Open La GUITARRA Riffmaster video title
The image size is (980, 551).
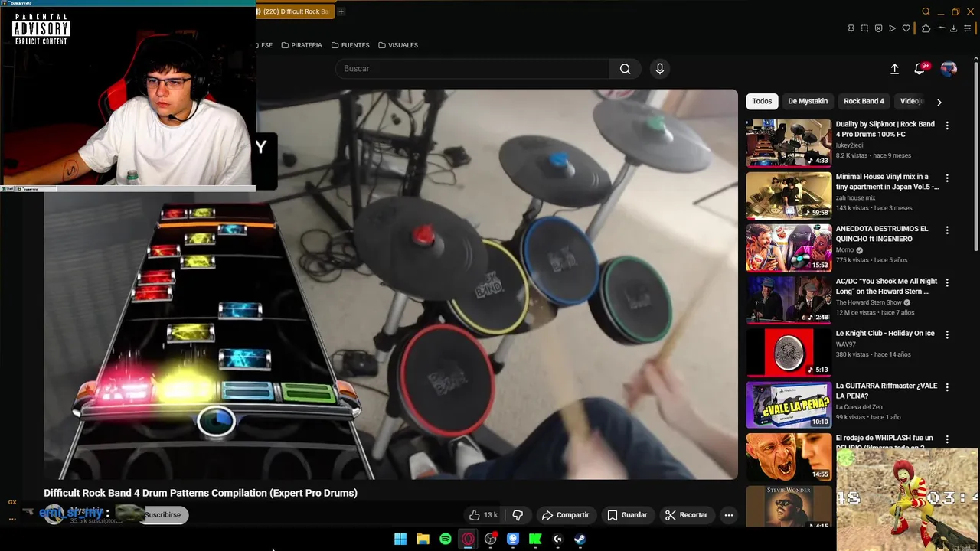[886, 391]
